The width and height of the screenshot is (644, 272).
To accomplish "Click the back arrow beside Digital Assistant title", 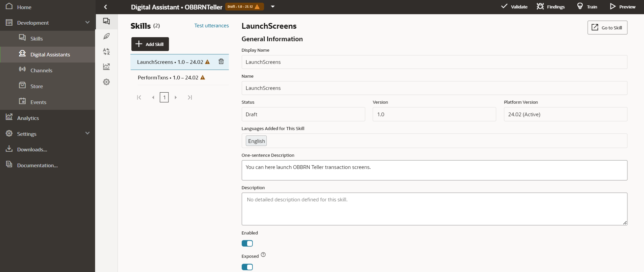I will [106, 7].
